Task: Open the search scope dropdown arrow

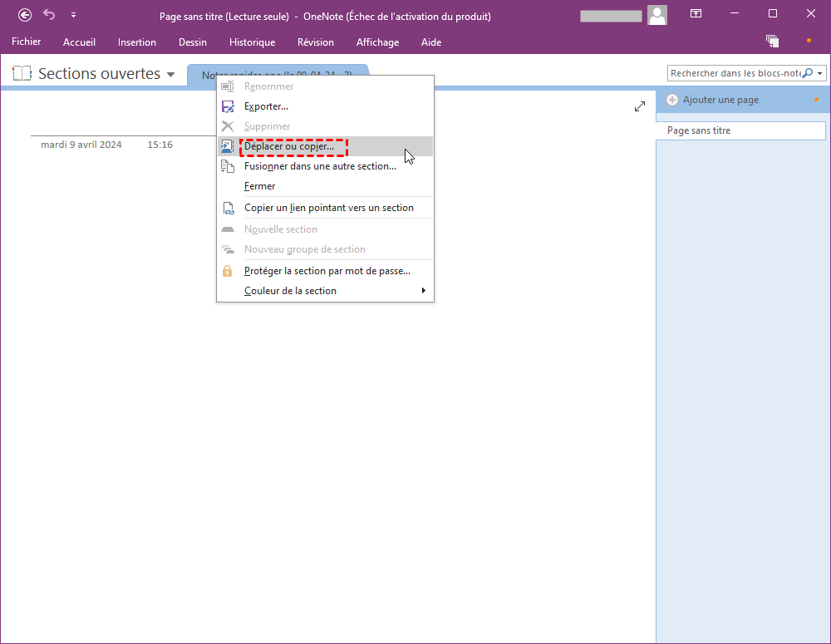Action: click(x=820, y=73)
